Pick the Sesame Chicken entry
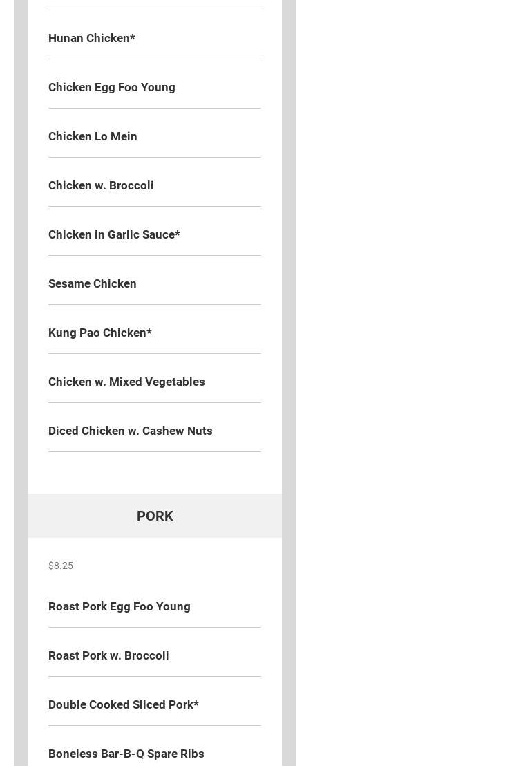 pos(92,283)
